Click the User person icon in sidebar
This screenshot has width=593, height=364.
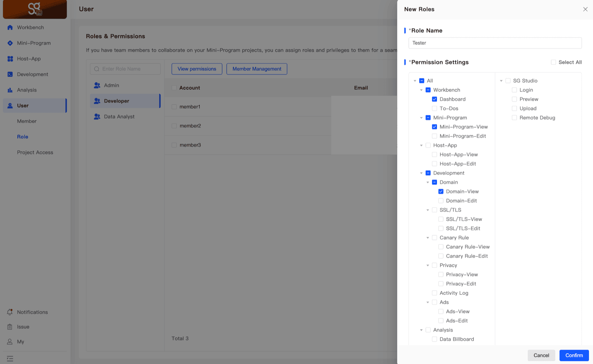(x=10, y=106)
